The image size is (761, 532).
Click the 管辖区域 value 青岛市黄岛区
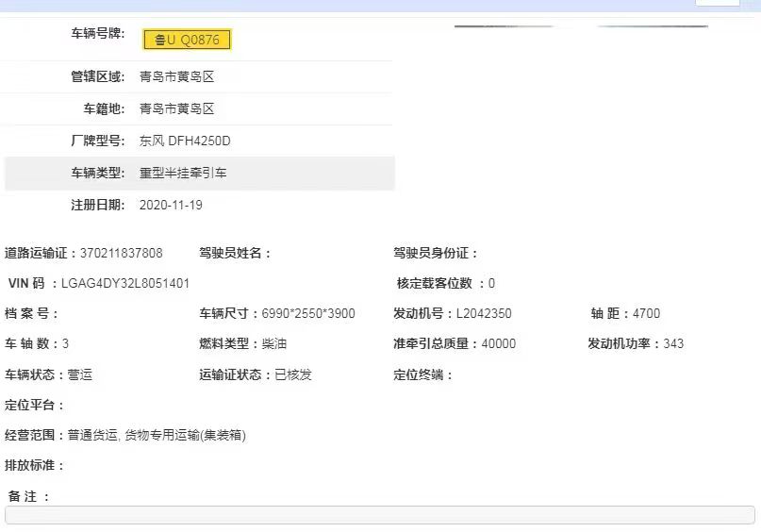coord(176,77)
